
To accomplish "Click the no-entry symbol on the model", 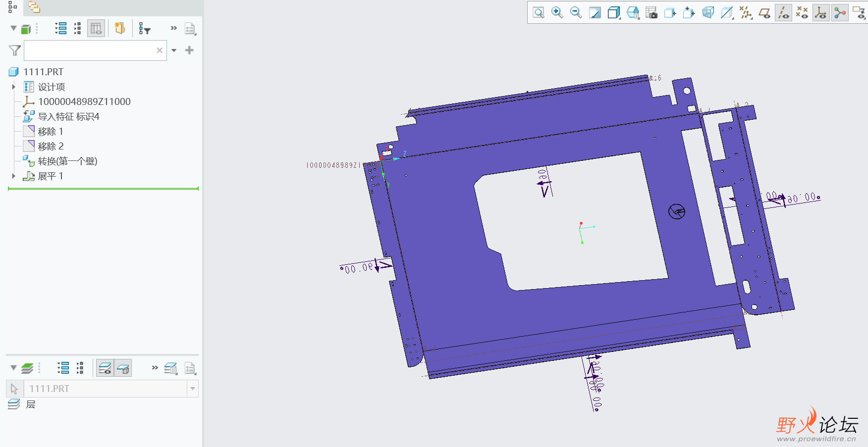I will [677, 212].
